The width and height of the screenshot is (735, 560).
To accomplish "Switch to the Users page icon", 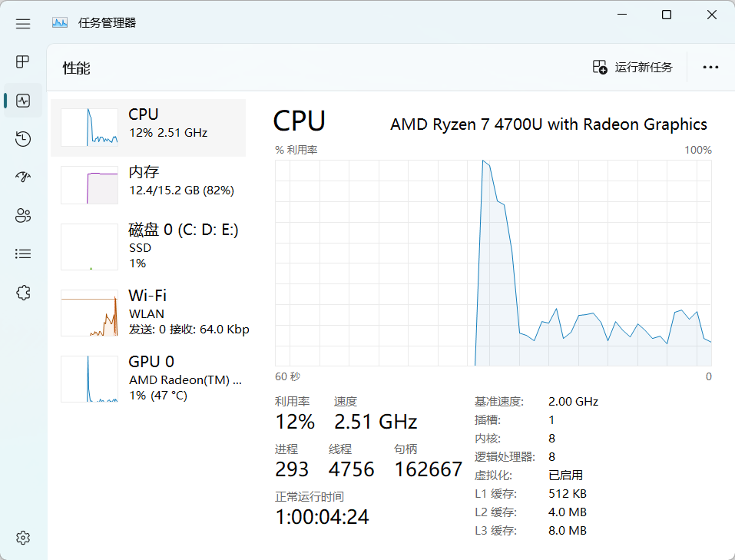I will (23, 216).
